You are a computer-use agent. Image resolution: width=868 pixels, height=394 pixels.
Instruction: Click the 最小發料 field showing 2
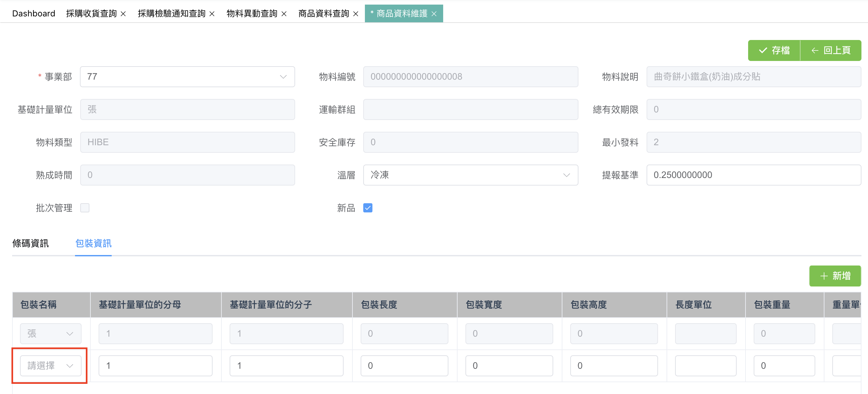coord(754,142)
